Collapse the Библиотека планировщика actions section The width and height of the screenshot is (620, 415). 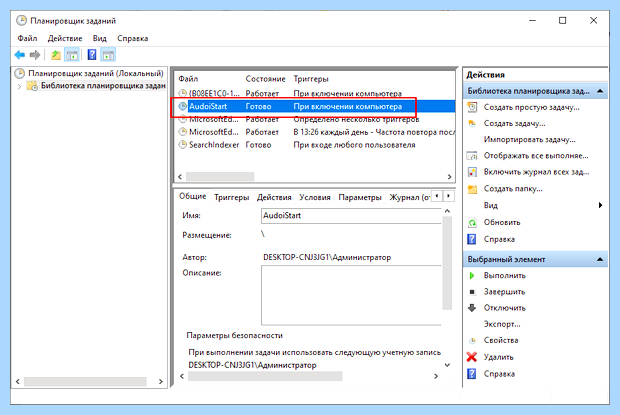[x=600, y=91]
